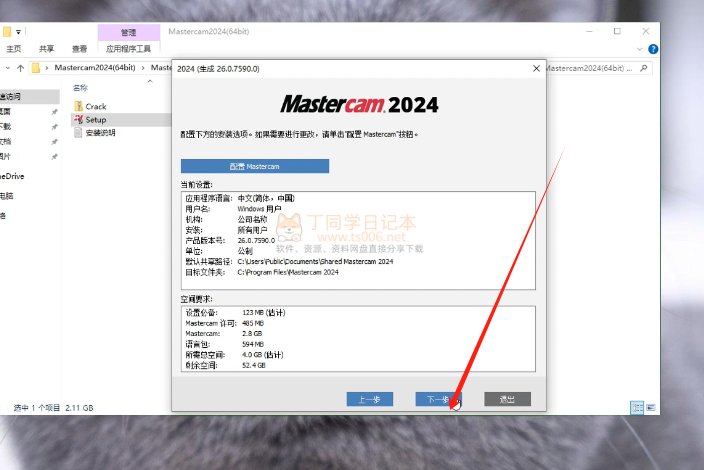
Task: Proceed with the 下一步 button
Action: click(438, 399)
